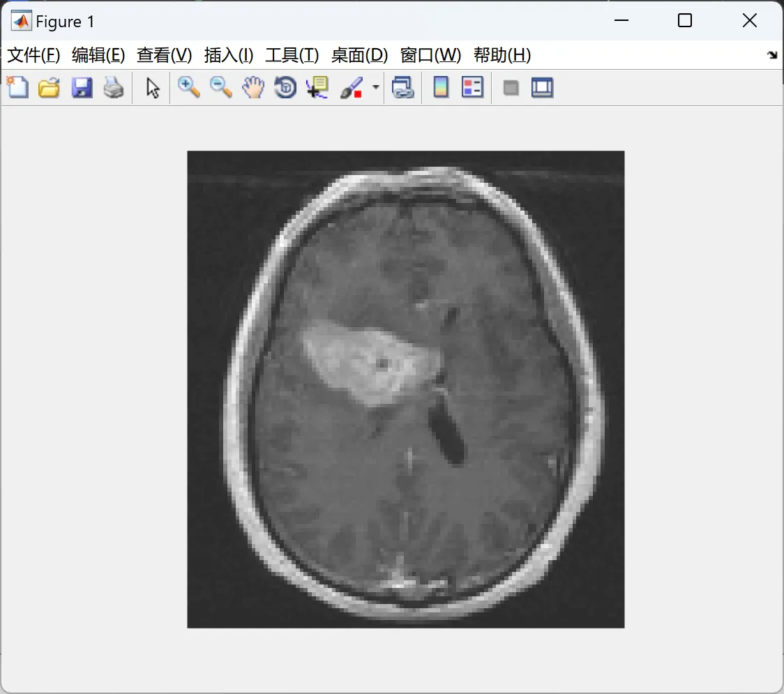The image size is (784, 694).
Task: Activate the Zoom In magnifier tool
Action: click(189, 87)
